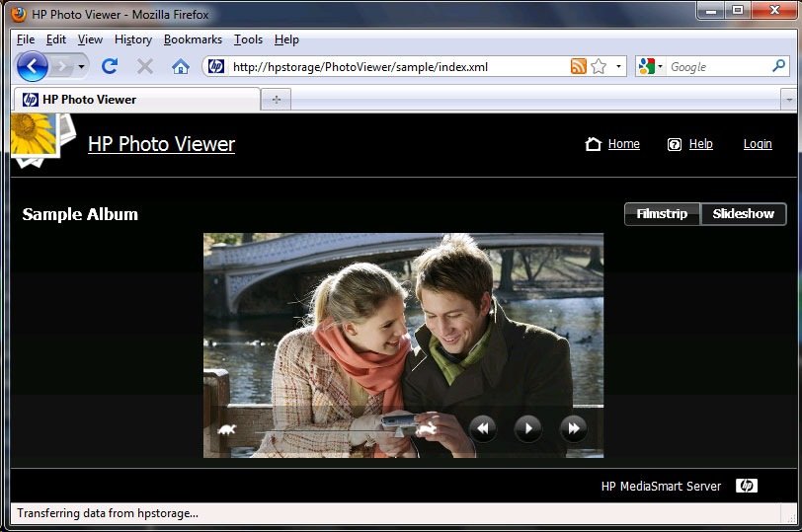The width and height of the screenshot is (802, 532).
Task: Click the Sample Album heading
Action: (80, 214)
